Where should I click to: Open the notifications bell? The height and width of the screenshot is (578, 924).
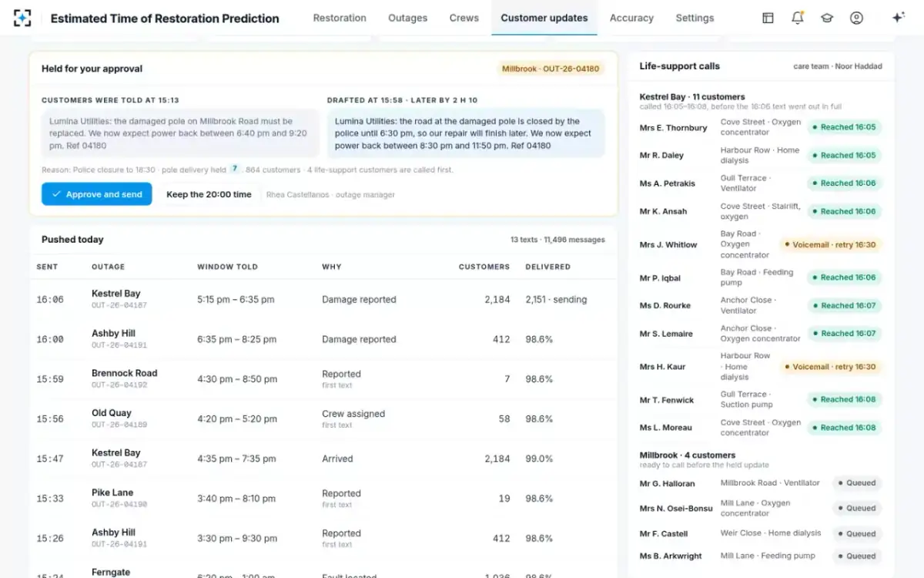tap(798, 18)
